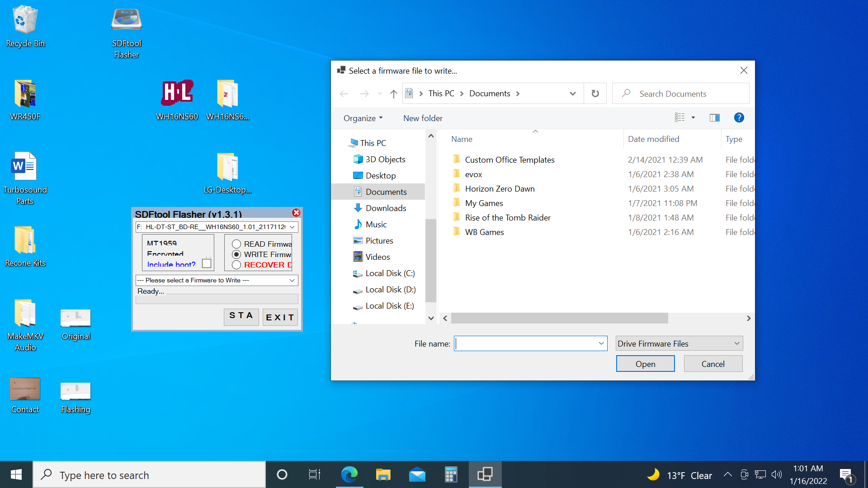Select Local Disk (C:) in navigation pane

390,273
